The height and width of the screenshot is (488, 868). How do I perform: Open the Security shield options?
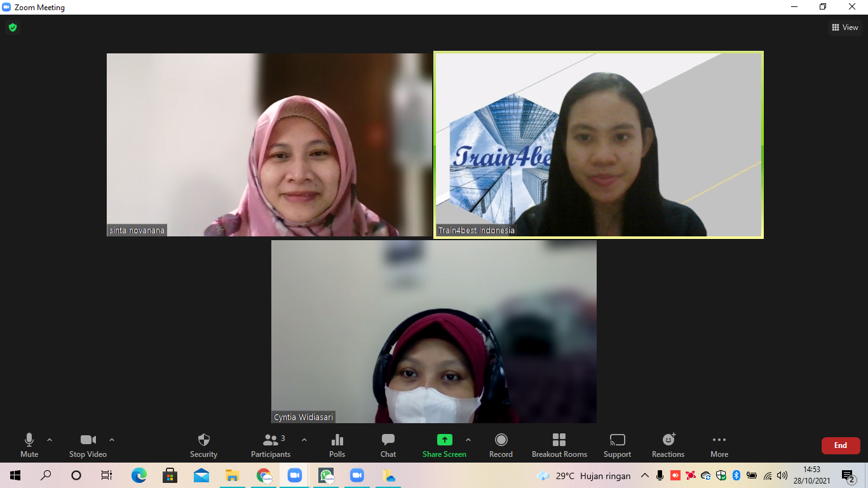(203, 445)
